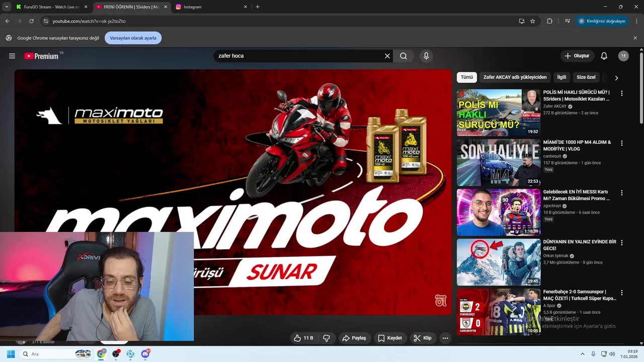Open Chrome from the taskbar
The image size is (644, 362).
pos(102,354)
